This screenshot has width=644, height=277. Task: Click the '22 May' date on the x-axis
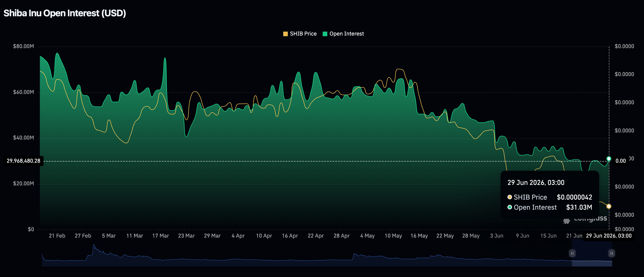click(x=445, y=236)
